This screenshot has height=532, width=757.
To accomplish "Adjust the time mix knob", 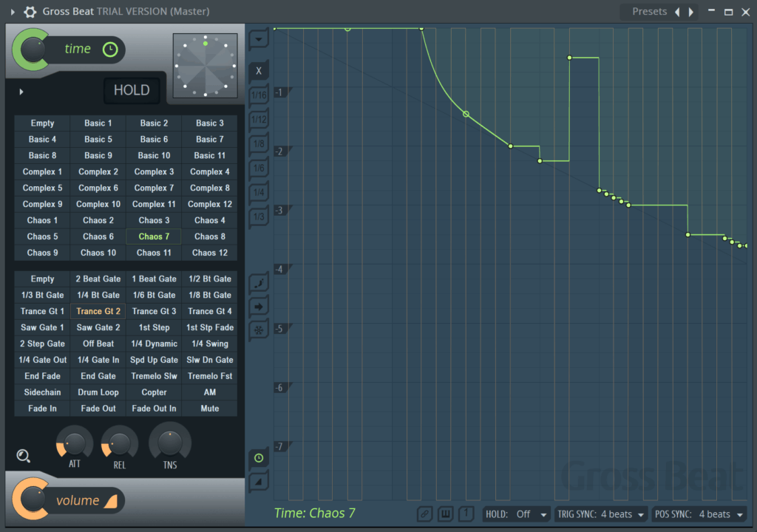I will pos(33,50).
